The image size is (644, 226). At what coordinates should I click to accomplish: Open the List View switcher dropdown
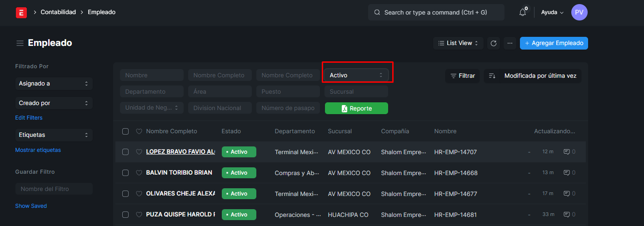458,43
